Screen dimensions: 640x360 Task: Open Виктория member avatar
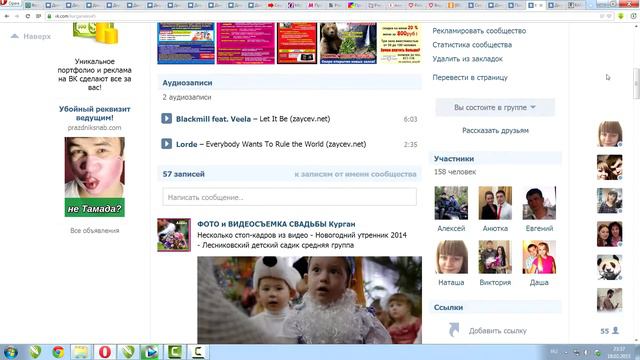pyautogui.click(x=495, y=257)
